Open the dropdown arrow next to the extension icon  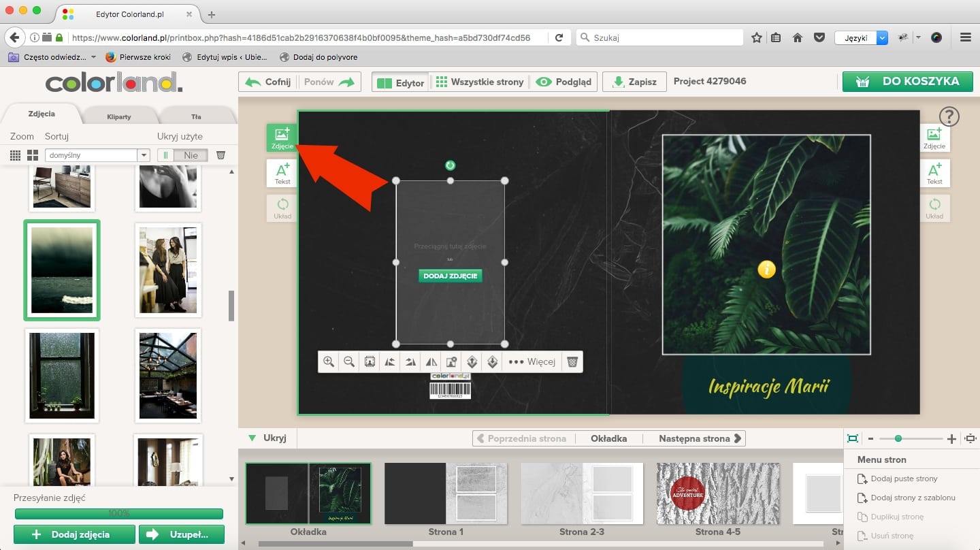[x=918, y=37]
